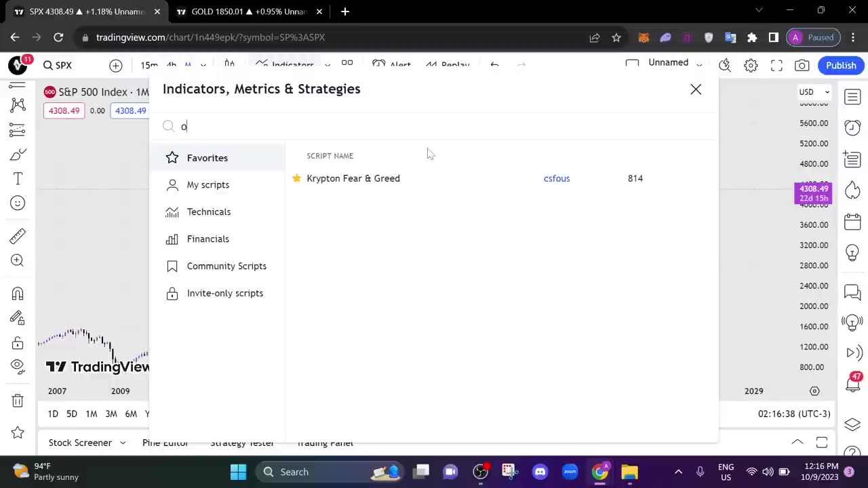Open File Explorer from taskbar
868x488 pixels.
pos(629,472)
